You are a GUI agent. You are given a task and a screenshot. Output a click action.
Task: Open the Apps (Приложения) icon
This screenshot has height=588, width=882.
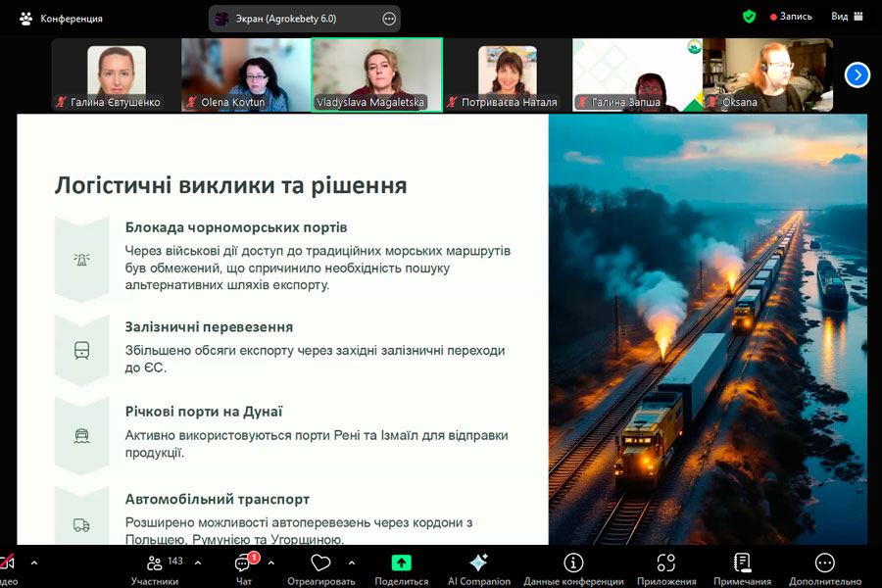pos(666,563)
